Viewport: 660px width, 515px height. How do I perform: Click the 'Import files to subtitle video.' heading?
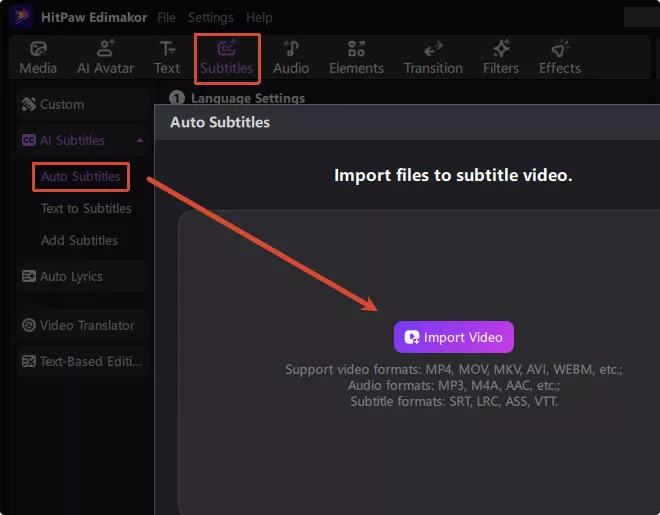(x=453, y=175)
